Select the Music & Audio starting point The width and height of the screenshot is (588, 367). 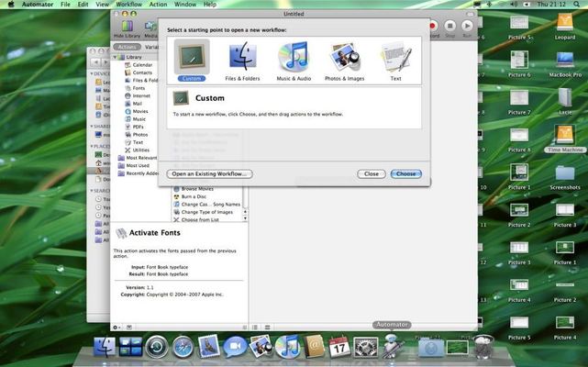[x=294, y=61]
